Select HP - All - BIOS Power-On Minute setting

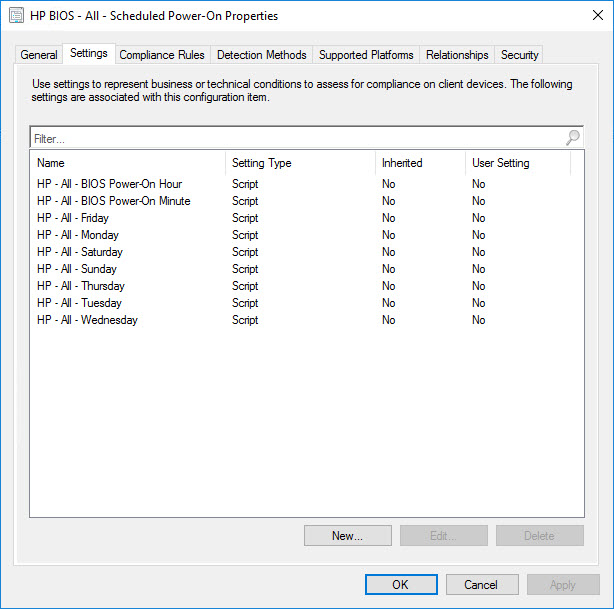point(113,201)
